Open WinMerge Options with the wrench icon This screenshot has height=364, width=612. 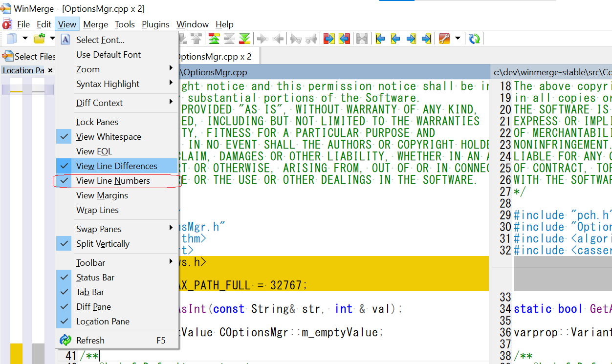coord(443,39)
